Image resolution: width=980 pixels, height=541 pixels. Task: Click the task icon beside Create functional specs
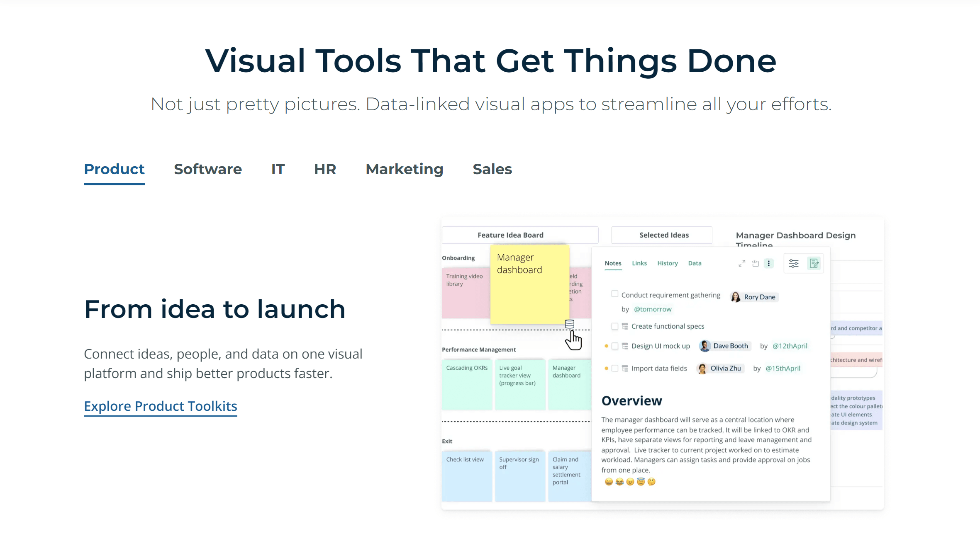[625, 326]
